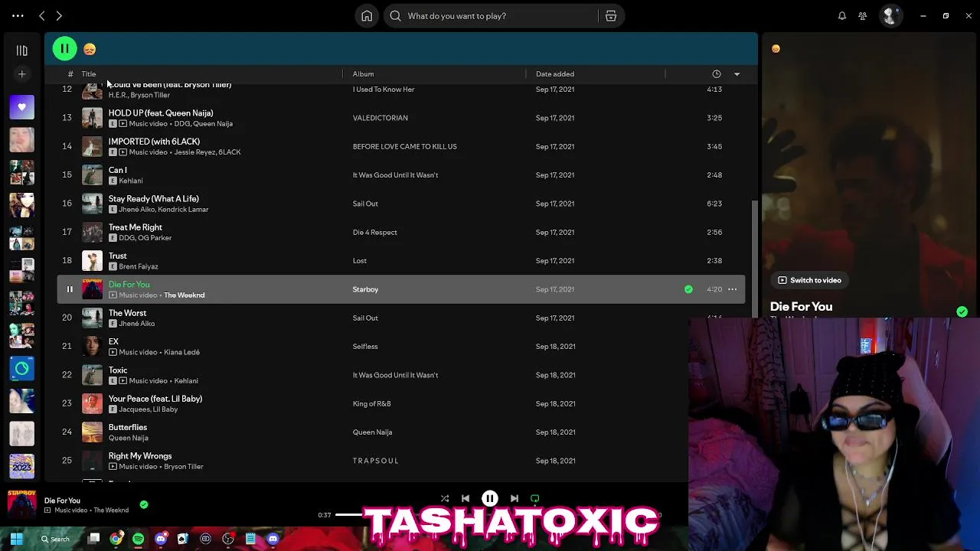Go back with the left arrow
The width and height of the screenshot is (980, 551).
[x=42, y=15]
